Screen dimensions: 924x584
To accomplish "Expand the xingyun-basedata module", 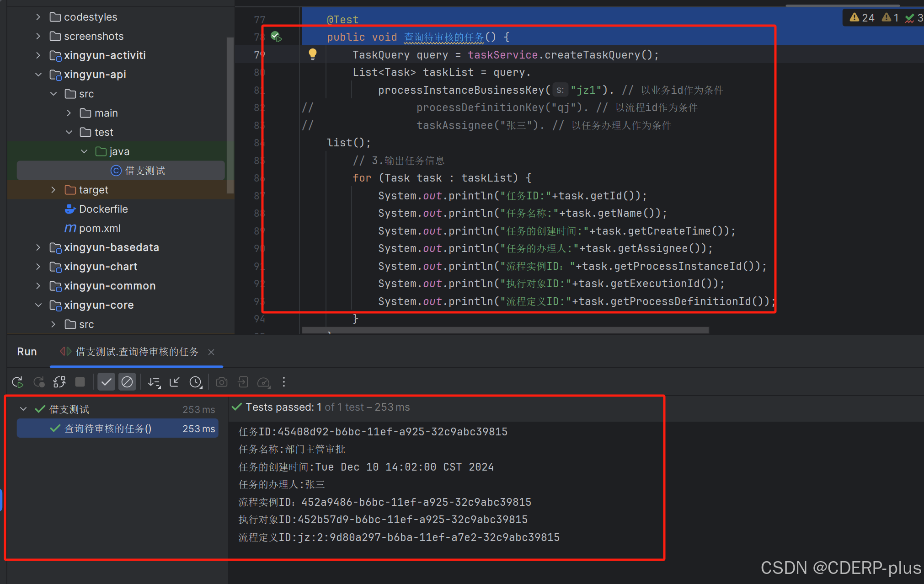I will (38, 247).
